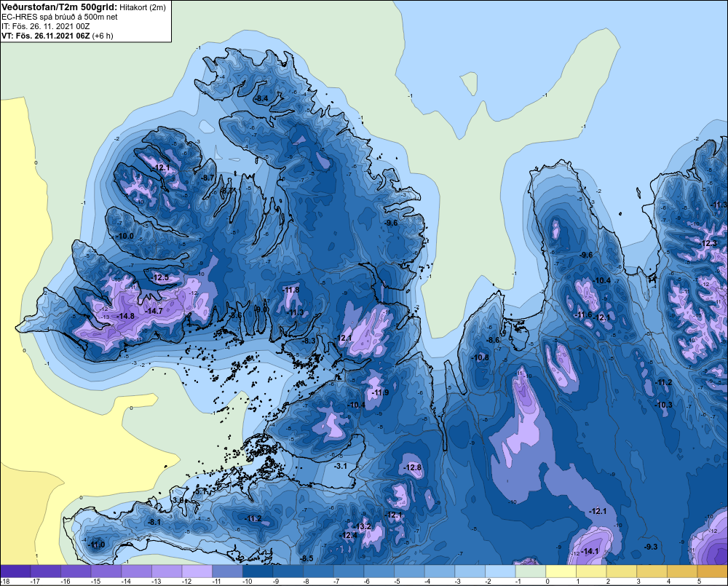728x586 pixels.
Task: Click the -14.8 temperature label
Action: [125, 316]
